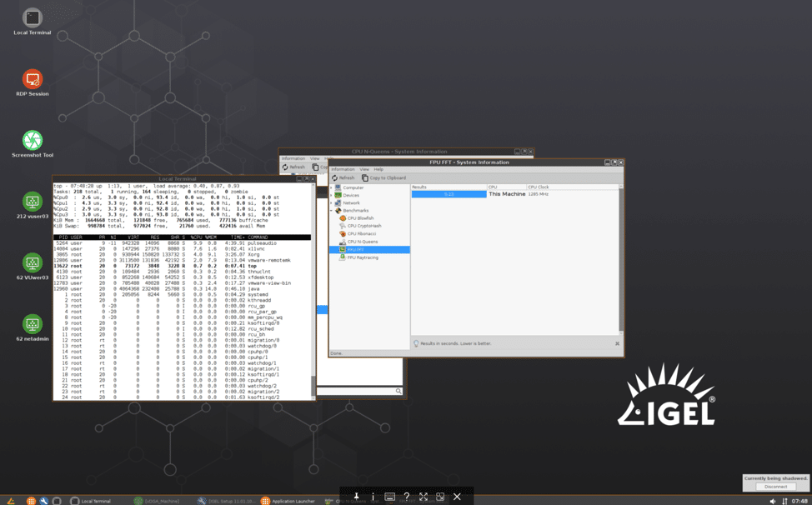Viewport: 812px width, 505px height.
Task: Expand the Computer tree node
Action: 332,187
